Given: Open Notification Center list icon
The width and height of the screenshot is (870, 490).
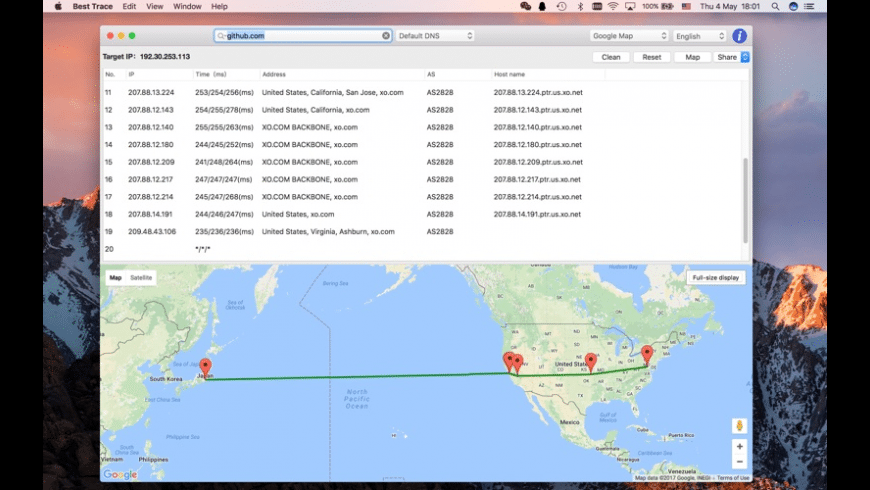Looking at the screenshot, I should pyautogui.click(x=810, y=6).
